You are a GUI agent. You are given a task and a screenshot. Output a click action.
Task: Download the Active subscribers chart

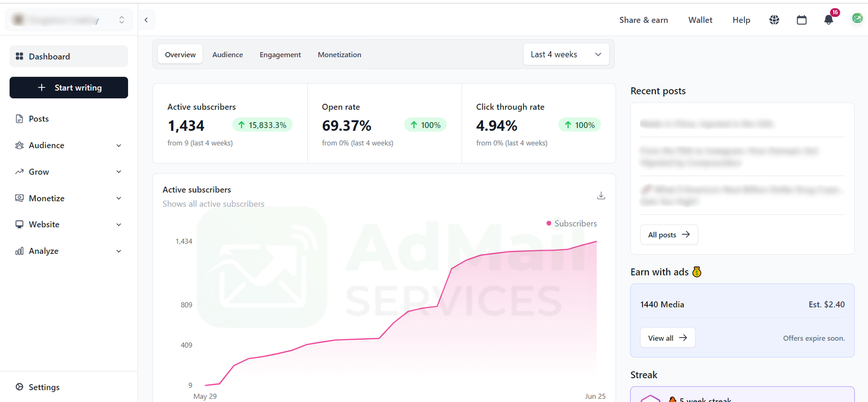[x=601, y=195]
